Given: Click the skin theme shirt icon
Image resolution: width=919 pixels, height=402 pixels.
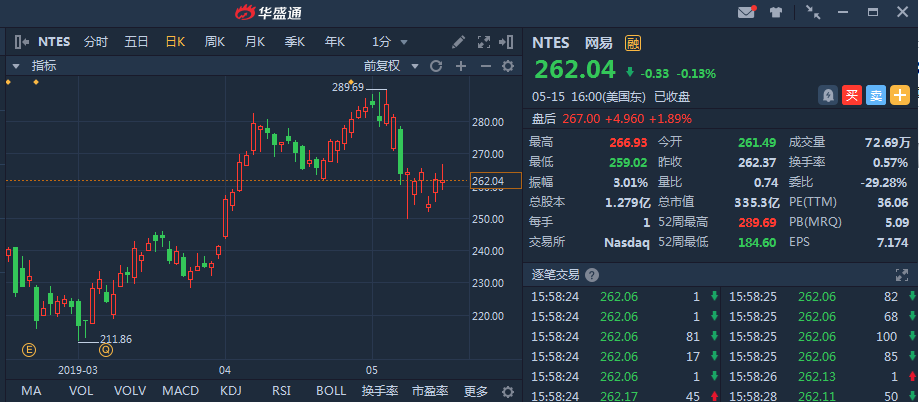Looking at the screenshot, I should (776, 13).
